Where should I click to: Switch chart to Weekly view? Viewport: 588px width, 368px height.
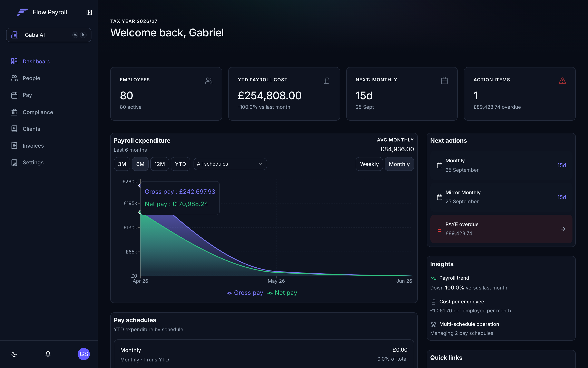[x=369, y=164]
